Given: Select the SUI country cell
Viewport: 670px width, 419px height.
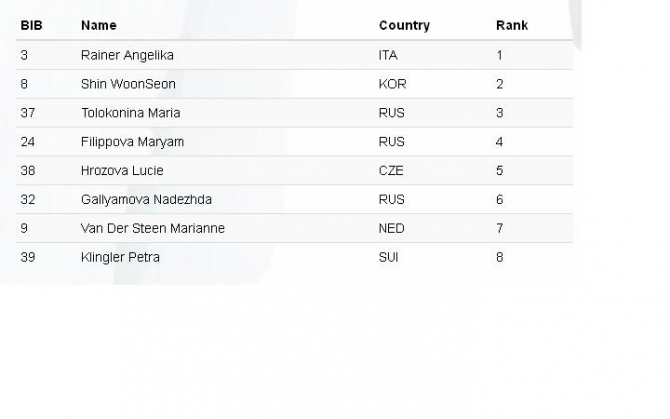Looking at the screenshot, I should (388, 257).
